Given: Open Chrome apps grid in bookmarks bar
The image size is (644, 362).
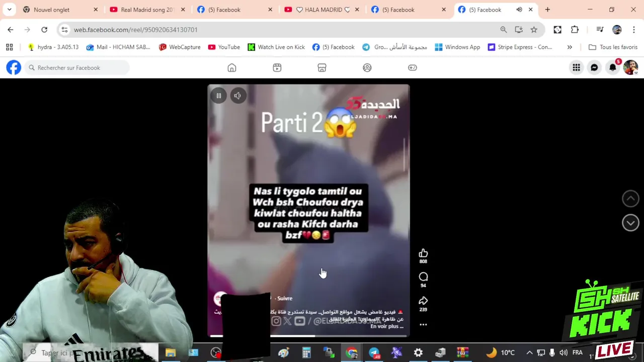Looking at the screenshot, I should coord(9,47).
